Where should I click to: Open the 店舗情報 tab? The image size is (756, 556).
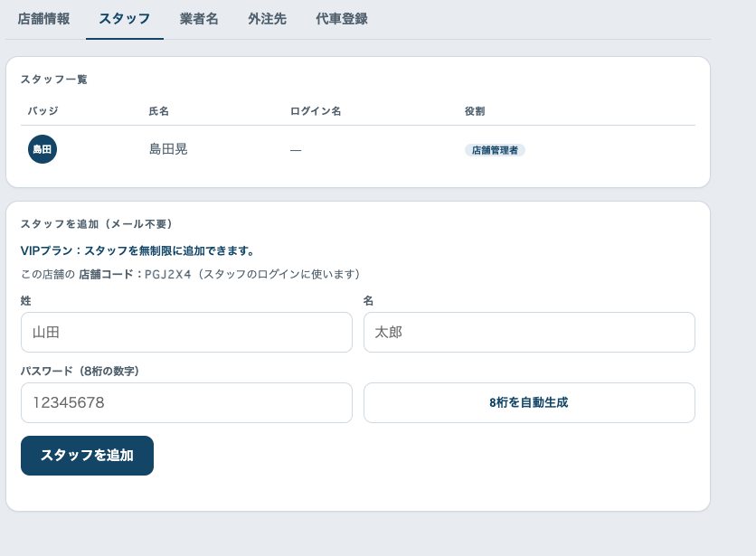tap(44, 19)
